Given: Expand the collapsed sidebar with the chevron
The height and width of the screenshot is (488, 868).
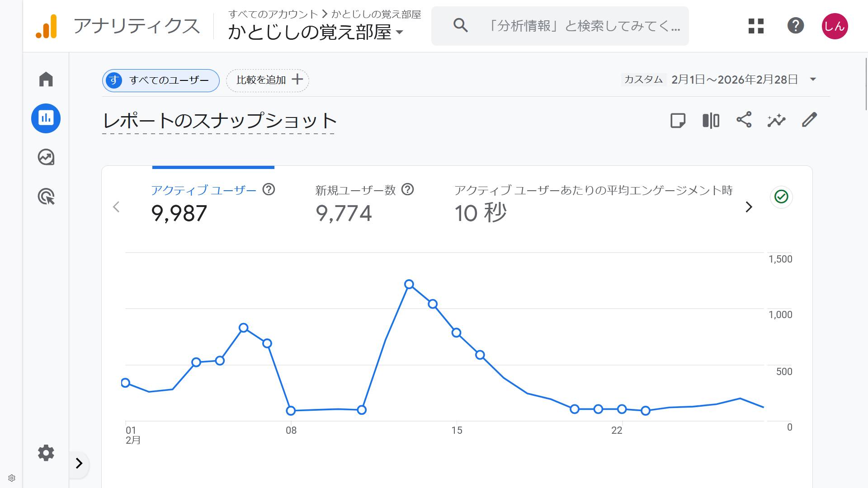Looking at the screenshot, I should coord(80,464).
